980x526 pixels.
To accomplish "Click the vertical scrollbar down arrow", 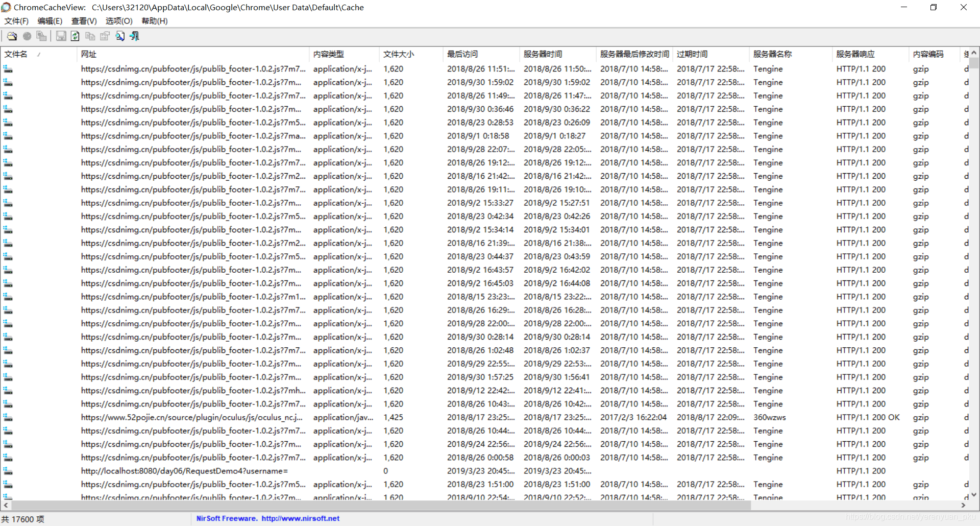I will (x=974, y=495).
